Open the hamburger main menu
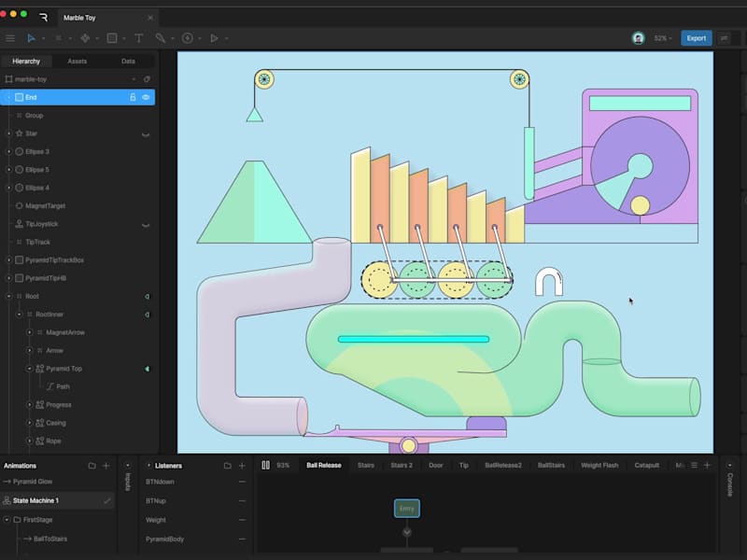The image size is (747, 560). tap(10, 38)
